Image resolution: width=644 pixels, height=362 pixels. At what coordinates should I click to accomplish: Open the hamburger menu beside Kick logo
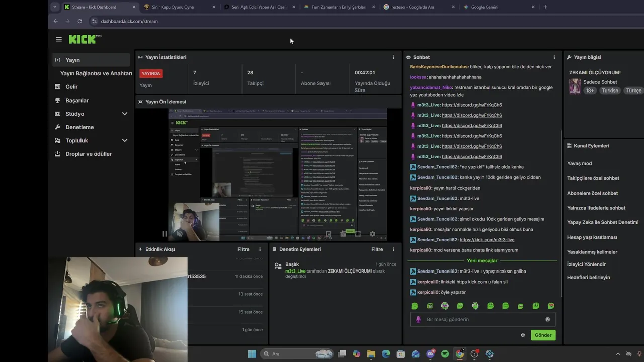pyautogui.click(x=59, y=39)
